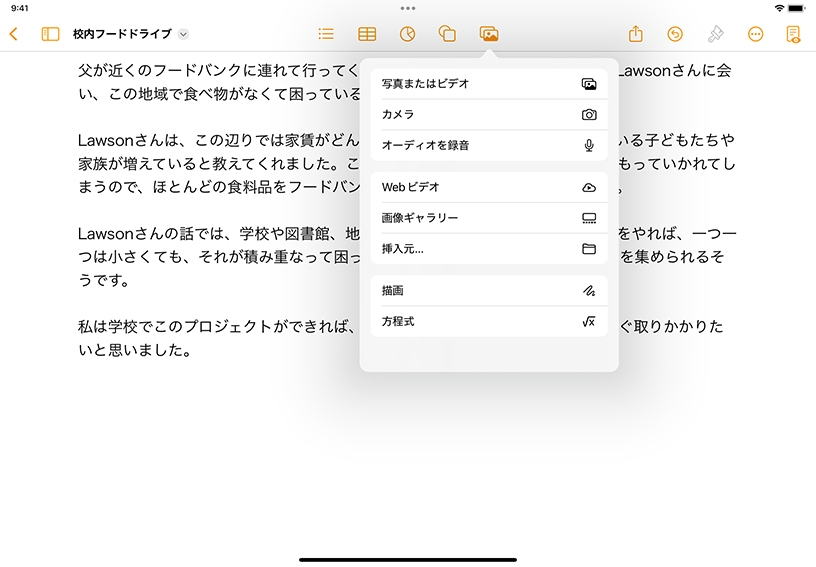Select オーディオを録音 option
This screenshot has height=567, width=816.
tap(488, 145)
